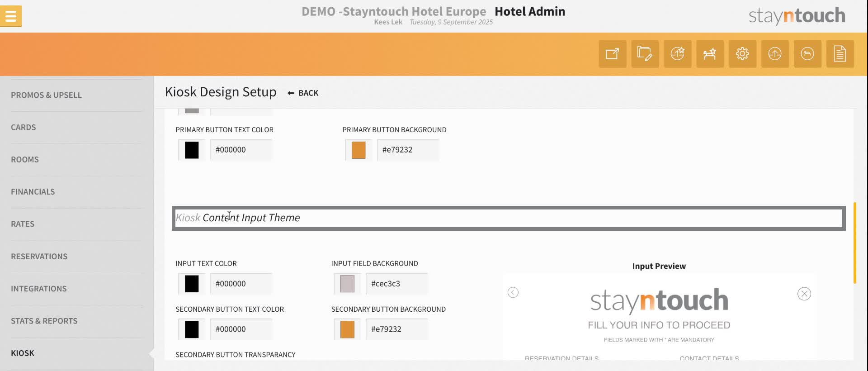Click the bed with star icon
The height and width of the screenshot is (371, 868).
tap(710, 54)
